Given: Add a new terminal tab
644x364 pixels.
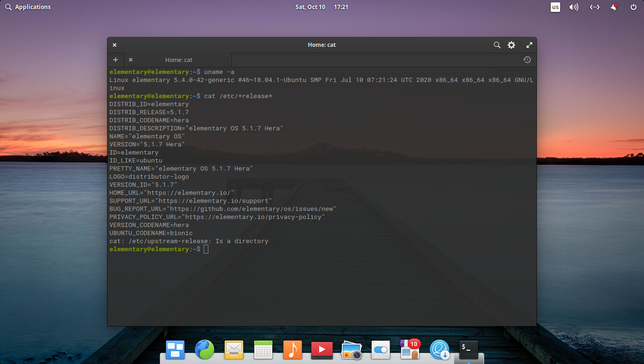Looking at the screenshot, I should 115,60.
